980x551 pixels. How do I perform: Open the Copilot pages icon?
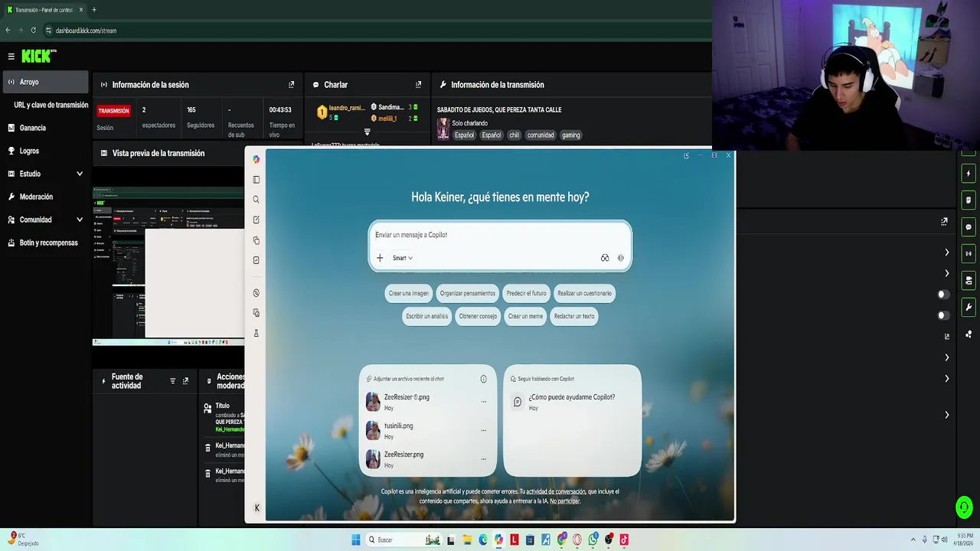tap(256, 240)
